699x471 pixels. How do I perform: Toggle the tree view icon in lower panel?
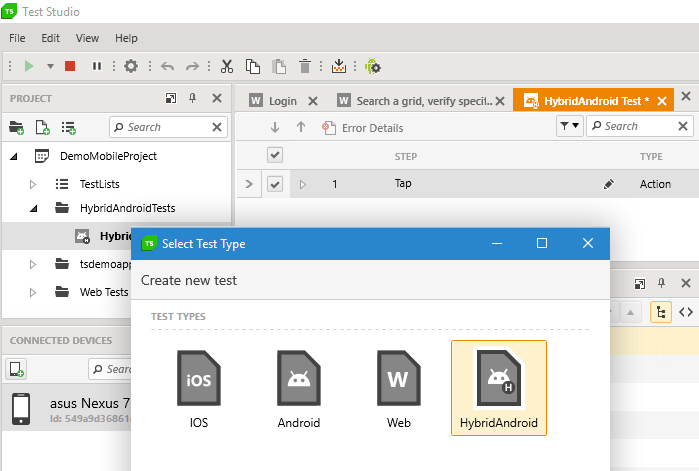(661, 312)
